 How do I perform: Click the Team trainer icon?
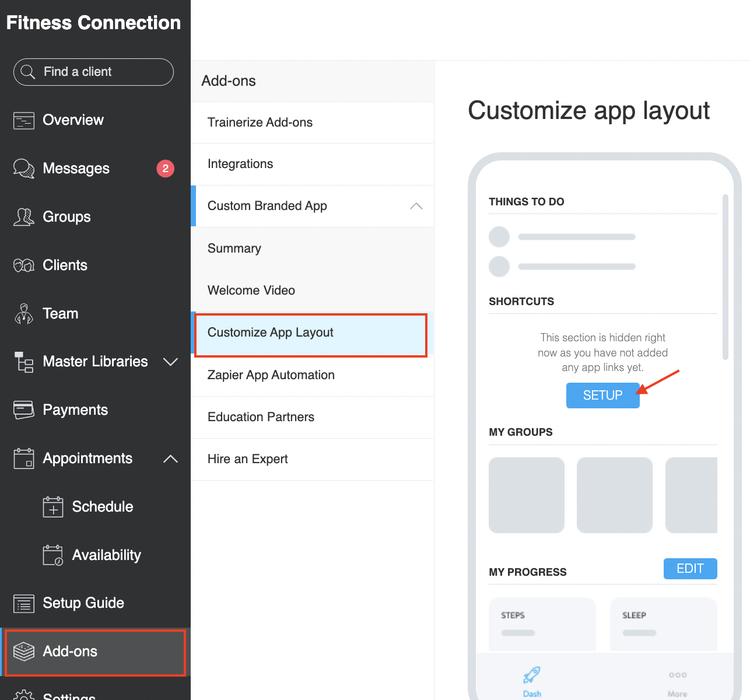pos(24,314)
